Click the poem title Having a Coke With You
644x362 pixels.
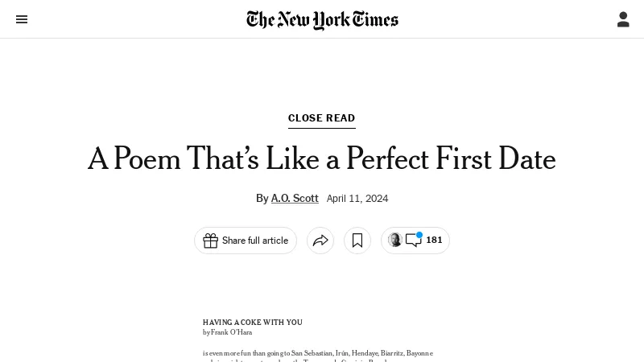tap(253, 322)
